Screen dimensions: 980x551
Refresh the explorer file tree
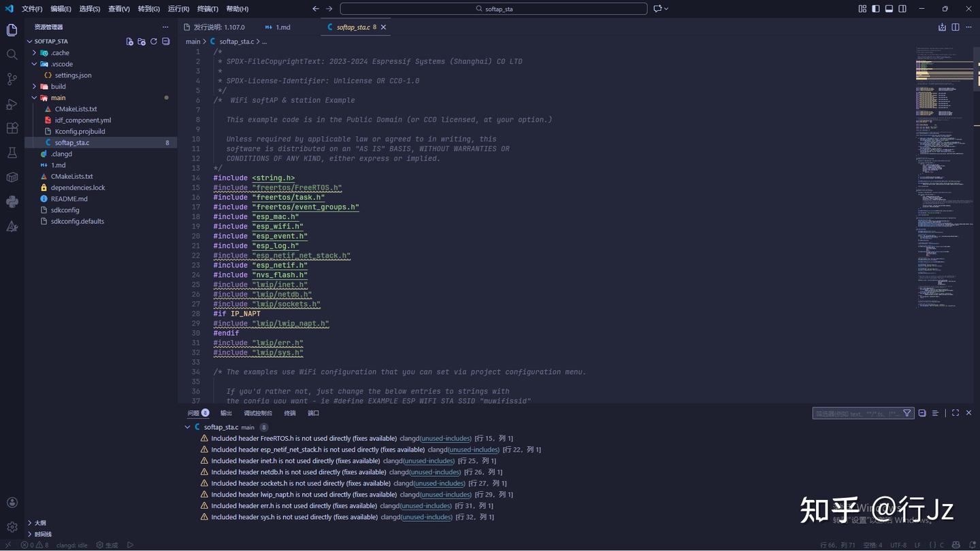[x=154, y=41]
